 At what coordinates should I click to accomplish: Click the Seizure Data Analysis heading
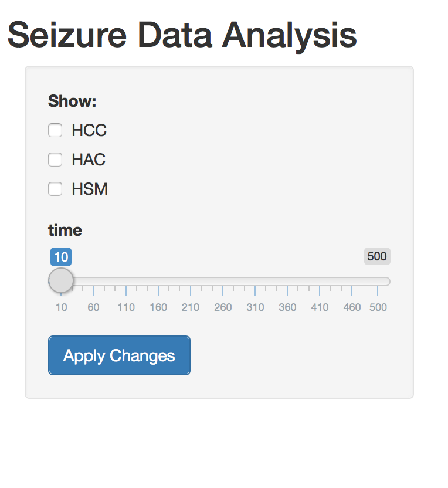point(182,35)
